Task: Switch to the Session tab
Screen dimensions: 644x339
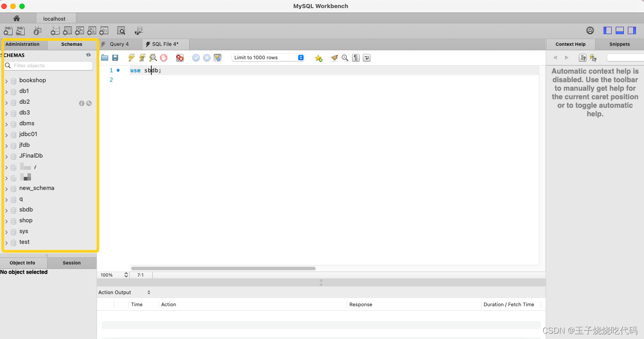Action: click(72, 263)
